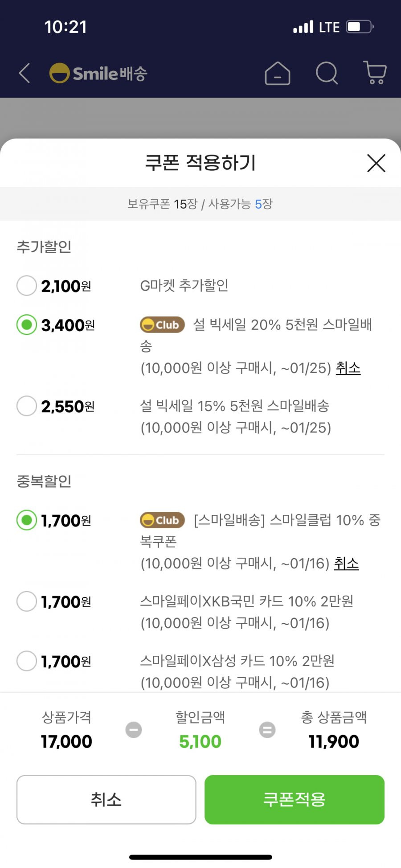This screenshot has width=401, height=868.
Task: Select the 2,550원 설 빅세일 15% radio
Action: point(26,406)
